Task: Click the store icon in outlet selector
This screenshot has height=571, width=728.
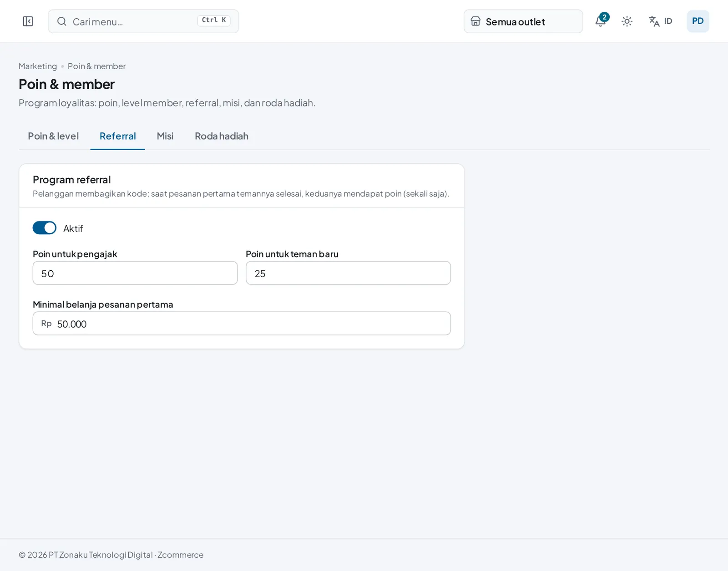Action: click(x=475, y=21)
